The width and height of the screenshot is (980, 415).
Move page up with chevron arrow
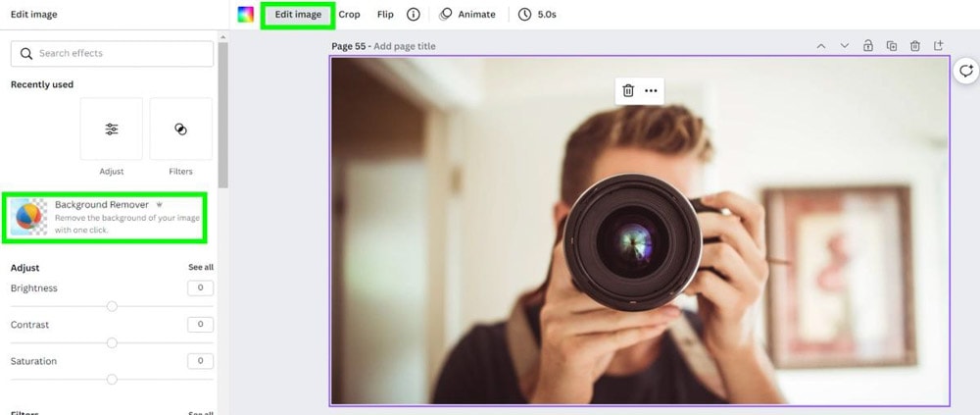[x=821, y=46]
